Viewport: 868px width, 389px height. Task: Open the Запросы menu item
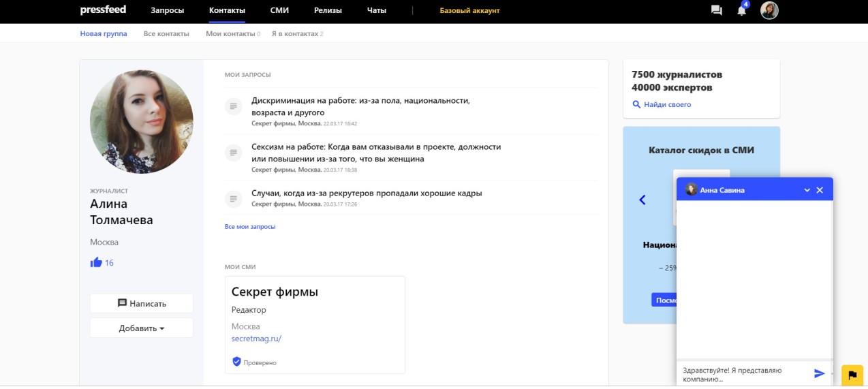point(167,11)
